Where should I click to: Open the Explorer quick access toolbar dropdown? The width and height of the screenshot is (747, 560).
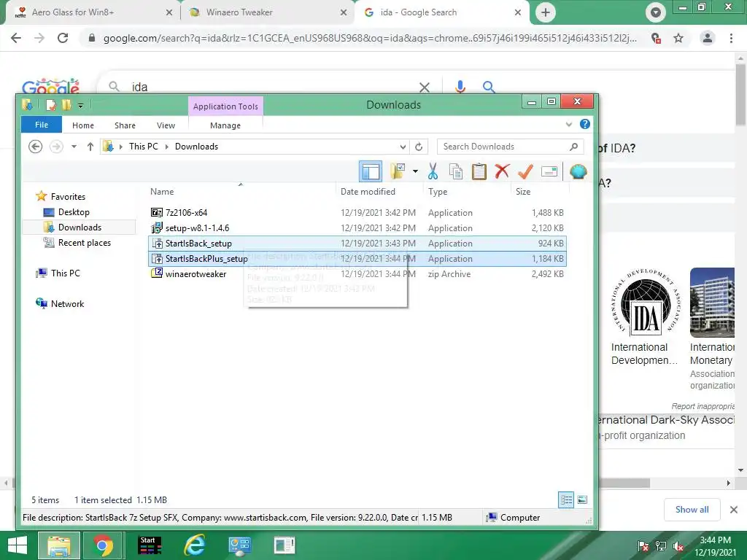point(80,105)
